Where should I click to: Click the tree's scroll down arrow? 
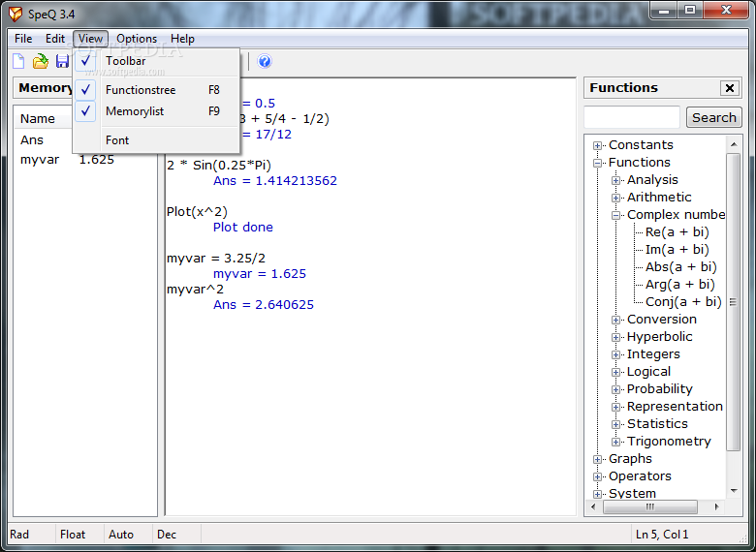(x=734, y=491)
